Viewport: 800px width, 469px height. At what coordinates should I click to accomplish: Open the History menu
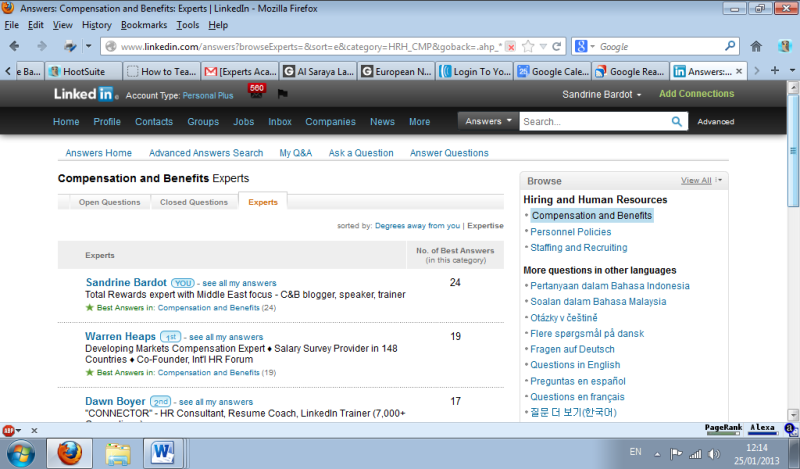[x=96, y=25]
